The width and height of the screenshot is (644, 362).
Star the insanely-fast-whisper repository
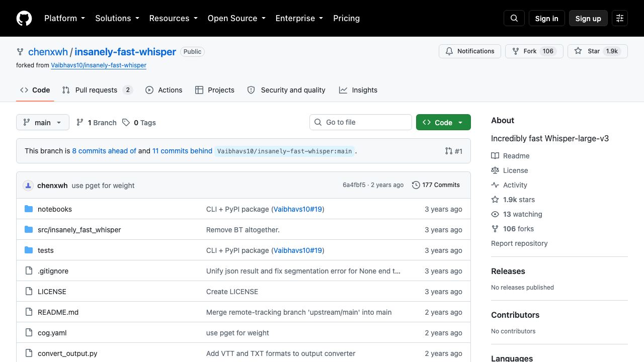pos(598,51)
